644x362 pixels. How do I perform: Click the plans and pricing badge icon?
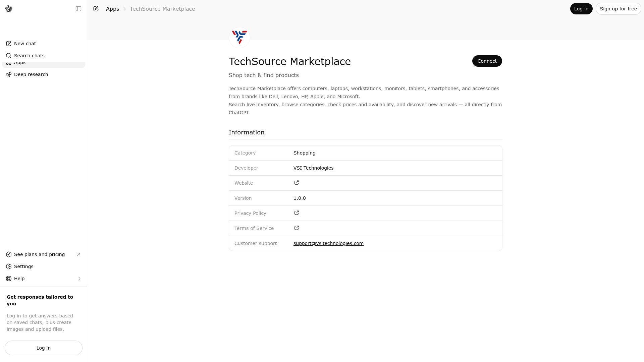(x=9, y=254)
